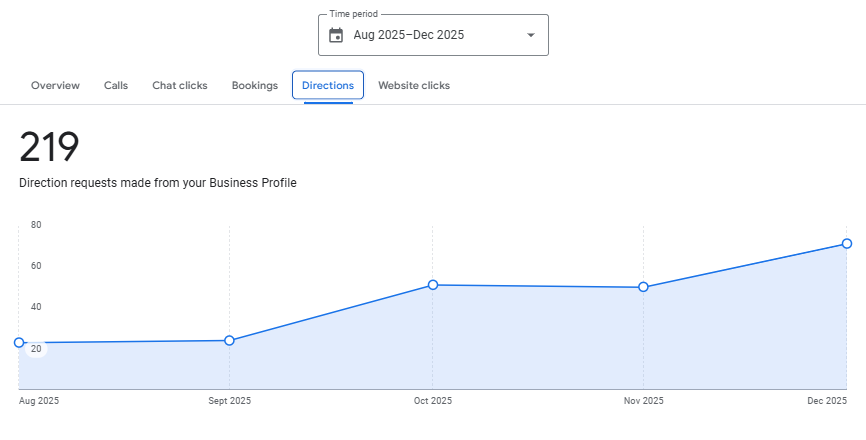Click the 219 total directions count
Viewport: 866px width, 440px height.
(x=49, y=147)
